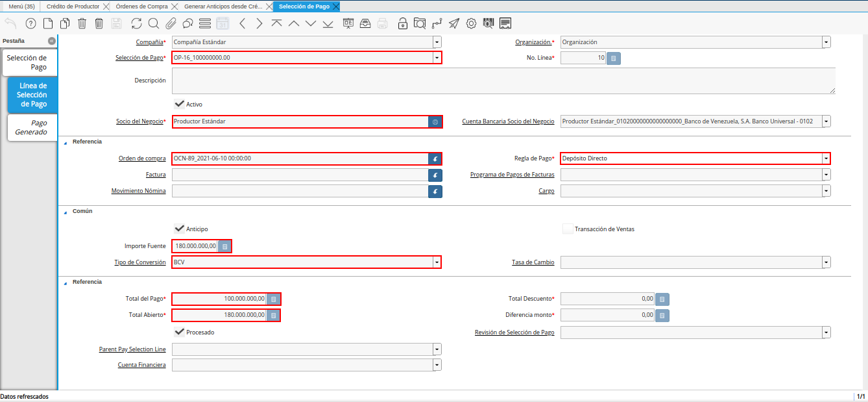Collapse the Común section

click(x=65, y=211)
